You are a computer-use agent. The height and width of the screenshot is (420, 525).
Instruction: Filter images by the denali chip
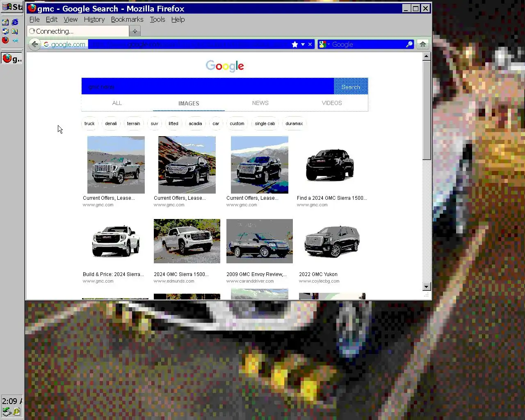(111, 123)
